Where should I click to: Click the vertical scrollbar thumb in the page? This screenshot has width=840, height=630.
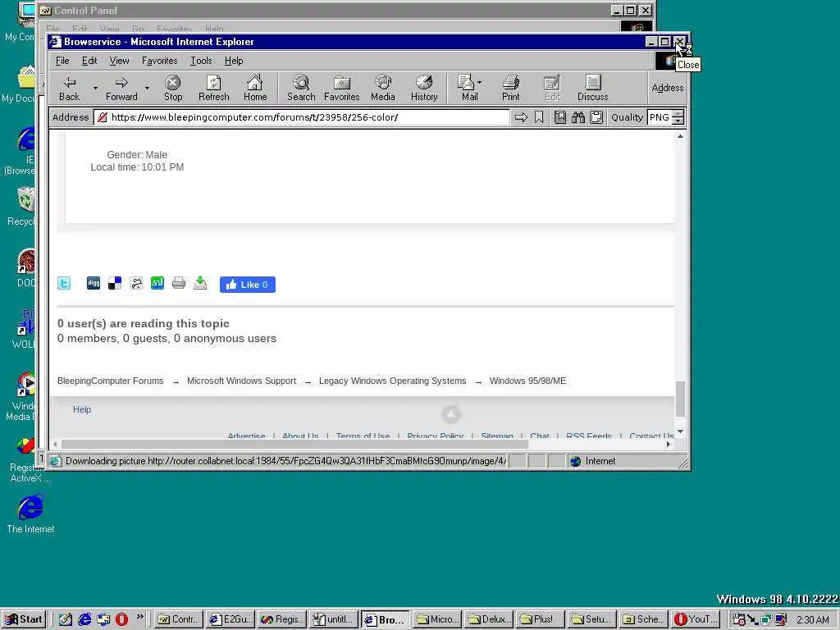point(680,399)
